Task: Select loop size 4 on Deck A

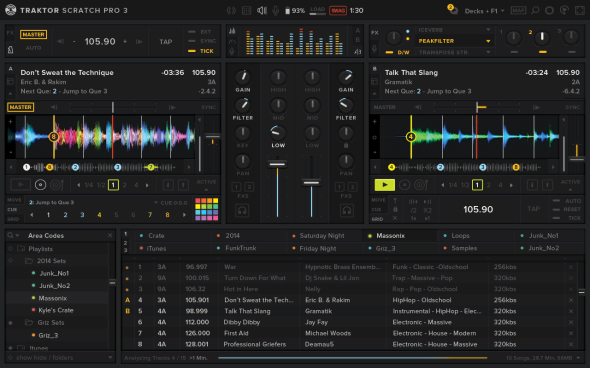Action: (136, 185)
